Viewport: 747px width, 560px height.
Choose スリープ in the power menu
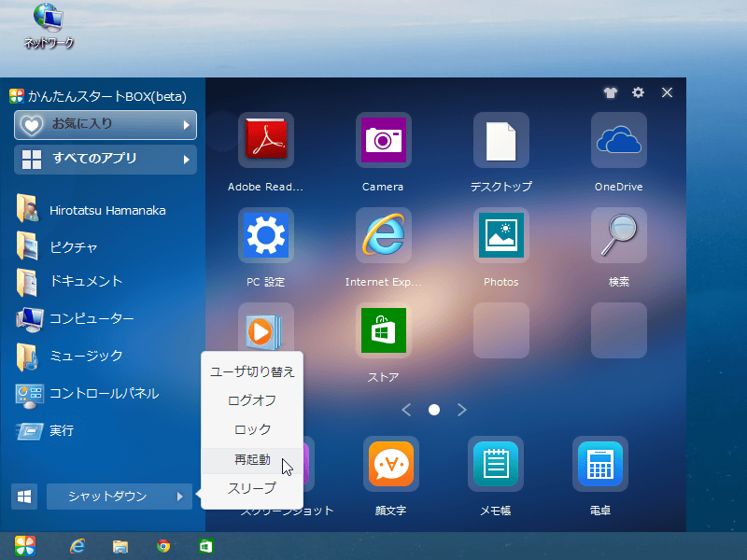coord(252,488)
